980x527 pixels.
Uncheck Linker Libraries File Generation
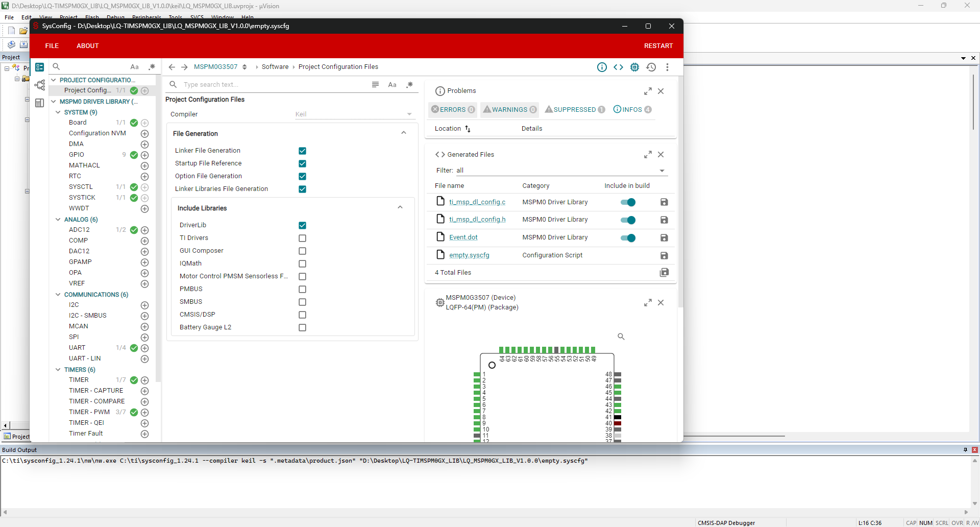[303, 189]
